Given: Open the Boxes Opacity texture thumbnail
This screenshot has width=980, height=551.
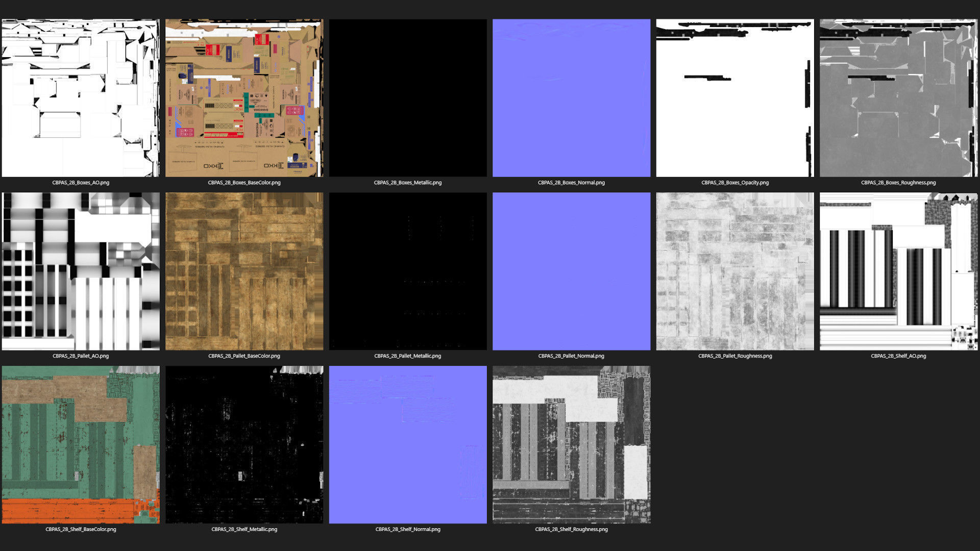Looking at the screenshot, I should [735, 98].
